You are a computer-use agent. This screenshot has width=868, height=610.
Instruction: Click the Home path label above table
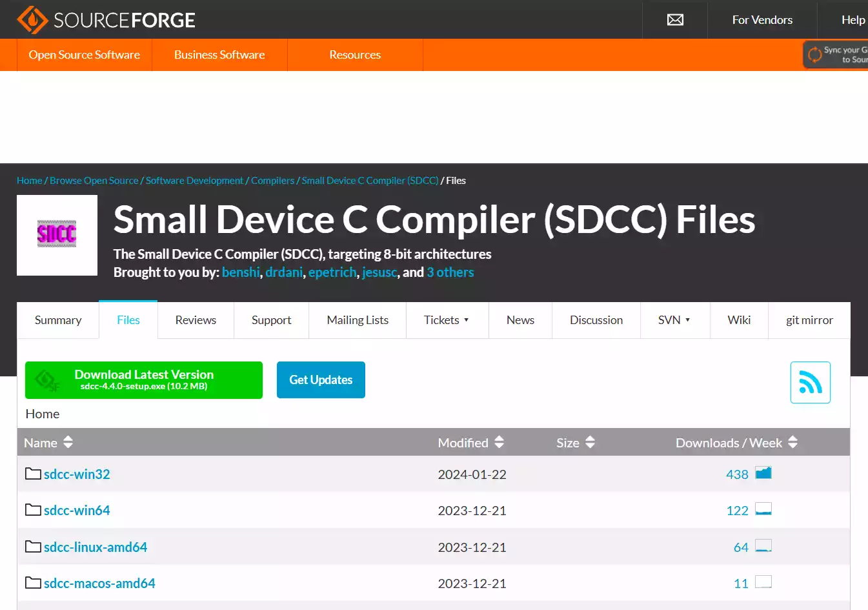43,414
